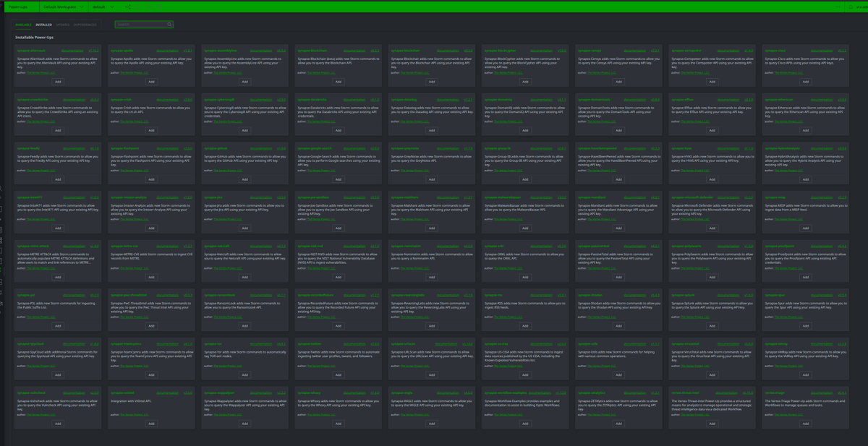Image resolution: width=868 pixels, height=446 pixels.
Task: Click the synapse-flashpoint card title
Action: (x=124, y=148)
